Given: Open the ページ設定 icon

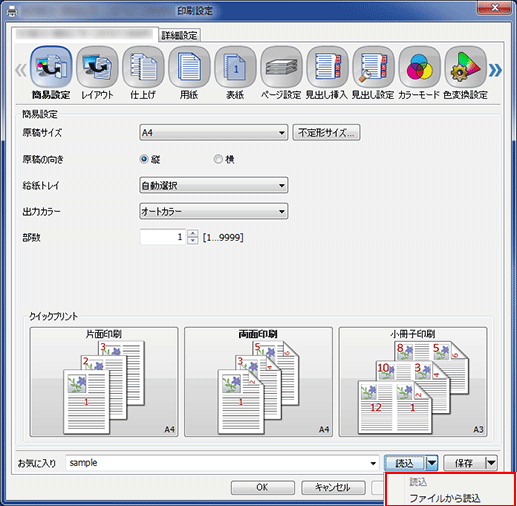Looking at the screenshot, I should point(281,67).
